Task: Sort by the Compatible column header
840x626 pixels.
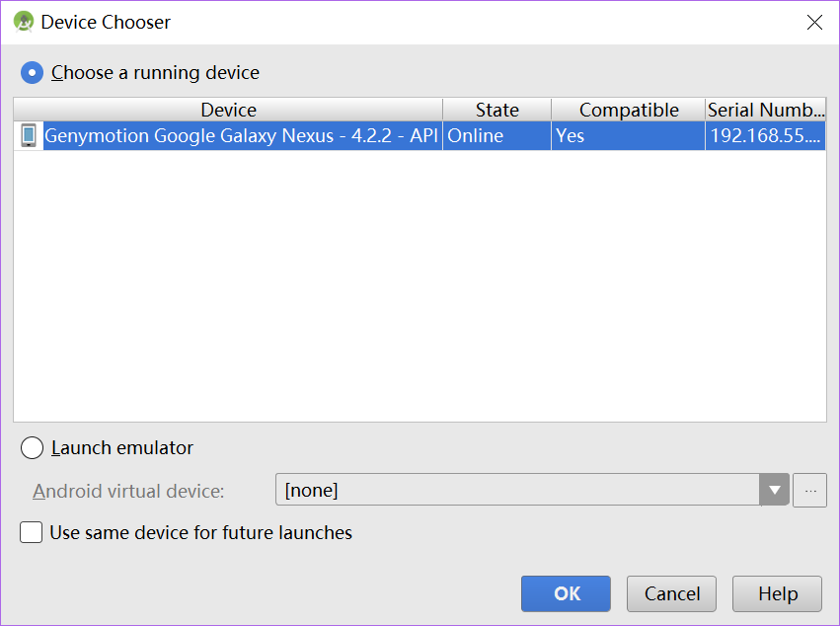Action: point(629,110)
